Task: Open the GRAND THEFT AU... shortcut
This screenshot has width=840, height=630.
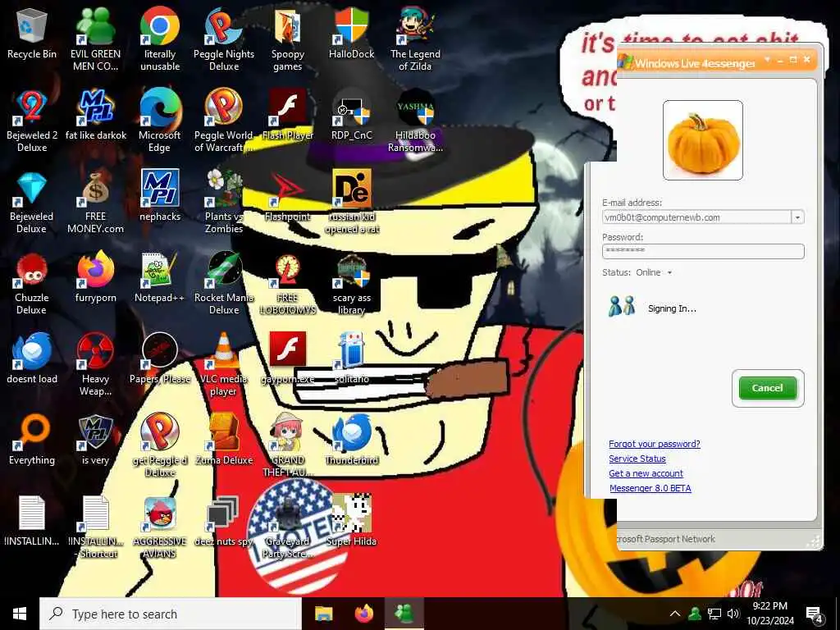Action: 288,445
